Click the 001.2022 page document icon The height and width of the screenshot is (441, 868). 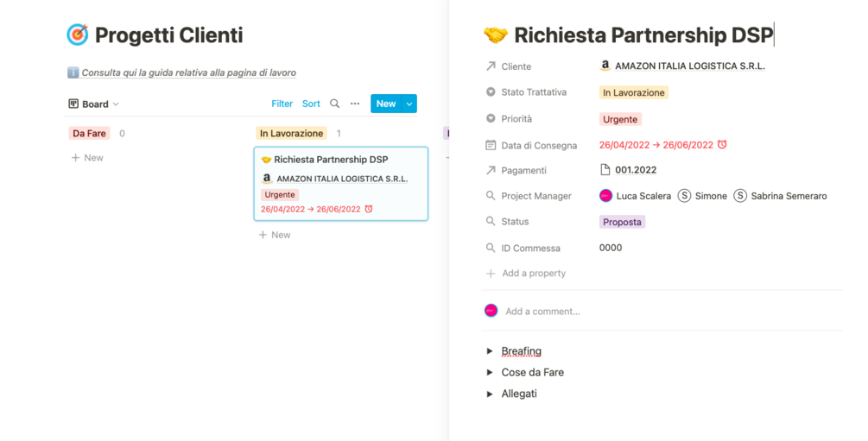[x=605, y=170]
